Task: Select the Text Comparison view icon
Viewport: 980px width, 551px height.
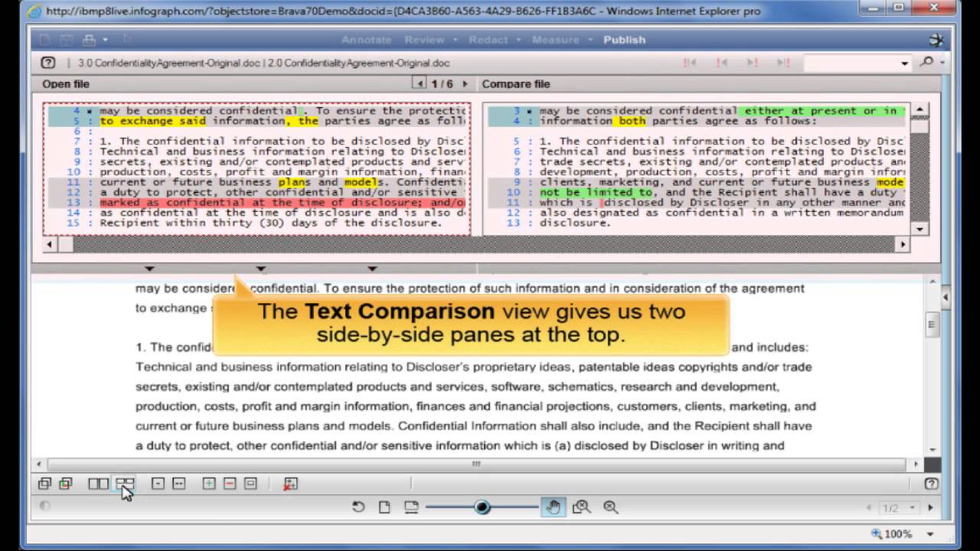Action: coord(125,484)
